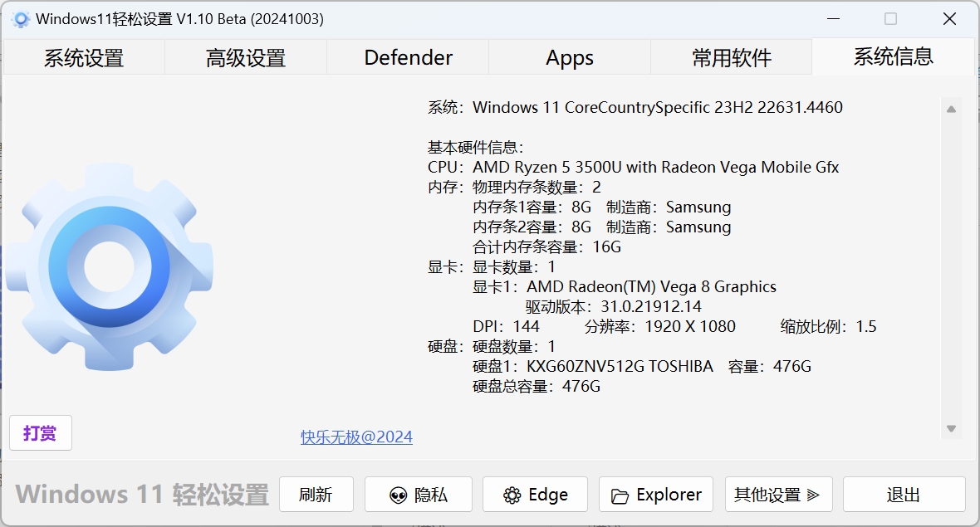Switch to the 系统设置 tab
The height and width of the screenshot is (527, 980).
[84, 57]
